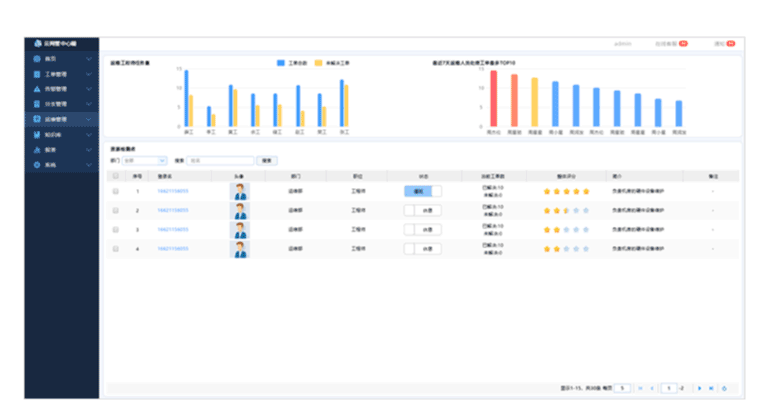Check the checkbox for row 4
773x400 pixels.
[x=116, y=249]
